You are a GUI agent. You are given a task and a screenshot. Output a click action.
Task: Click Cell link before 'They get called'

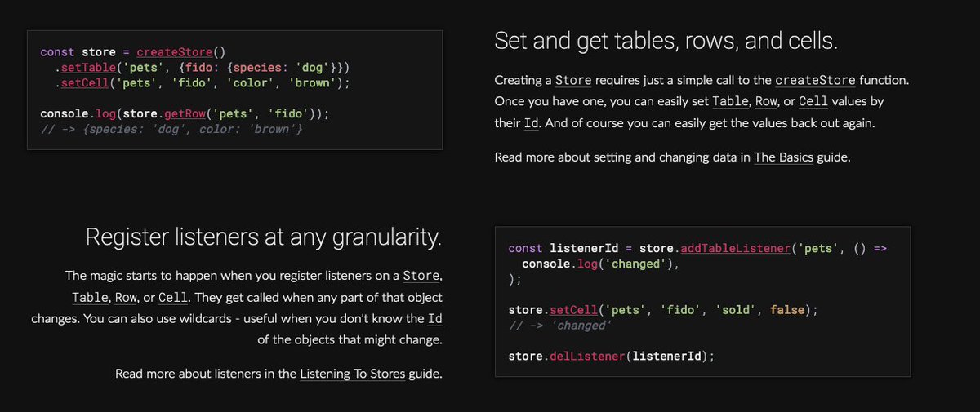pyautogui.click(x=172, y=296)
